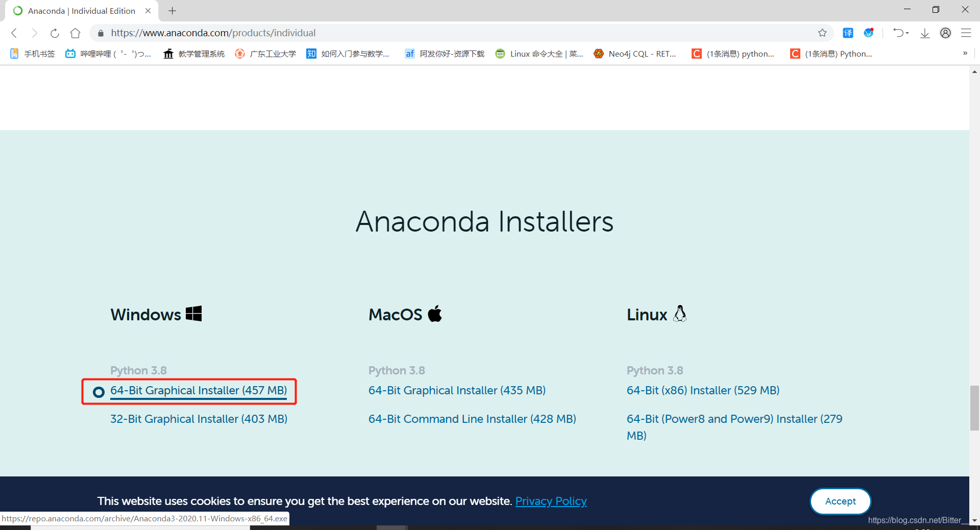Download Linux 64-Bit Power8 and Power9 Installer
This screenshot has height=530, width=980.
coord(734,427)
